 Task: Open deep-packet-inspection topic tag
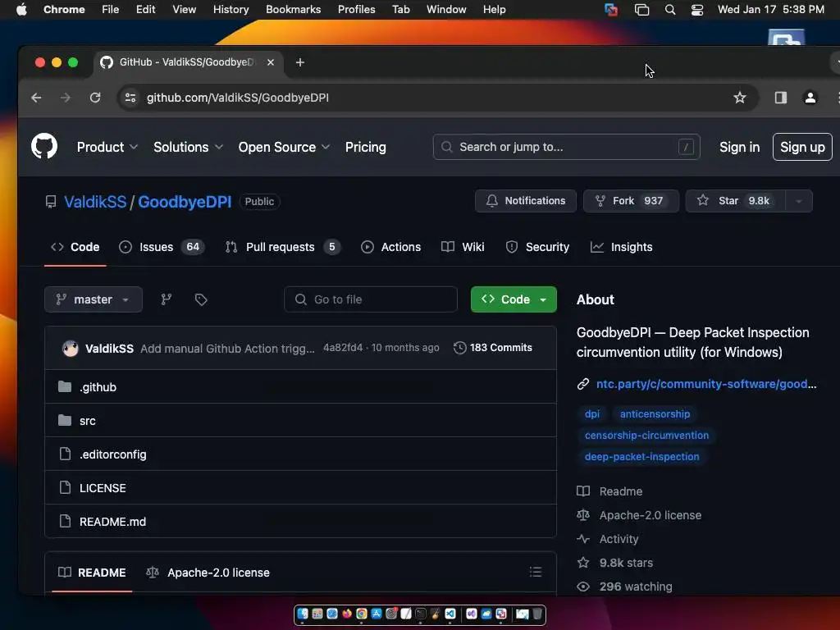pos(641,456)
